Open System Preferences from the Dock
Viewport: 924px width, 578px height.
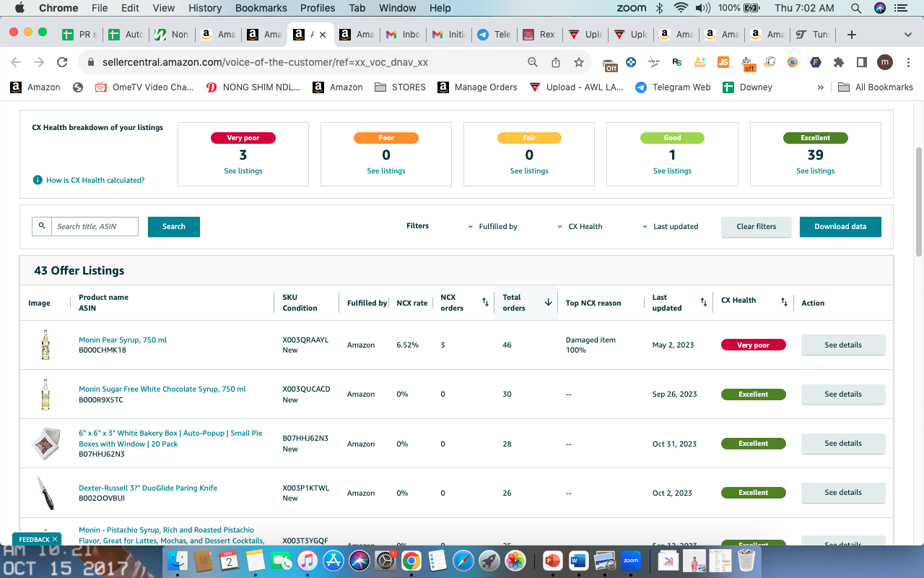tap(385, 560)
